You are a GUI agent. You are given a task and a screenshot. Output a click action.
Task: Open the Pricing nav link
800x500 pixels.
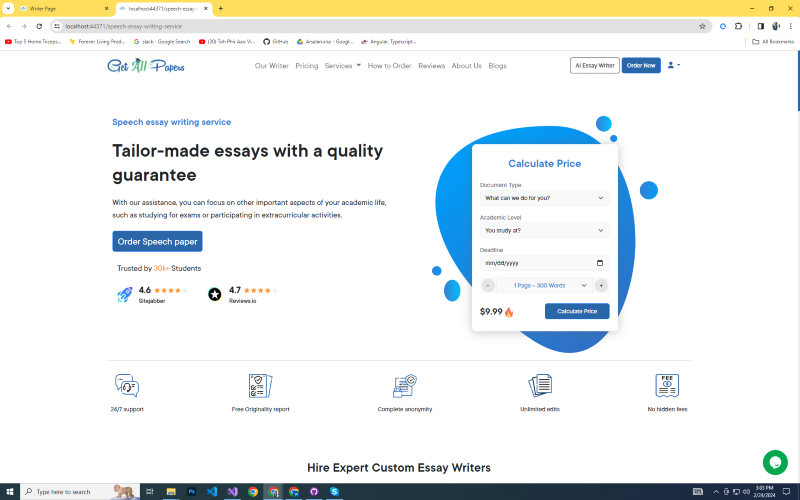coord(307,66)
